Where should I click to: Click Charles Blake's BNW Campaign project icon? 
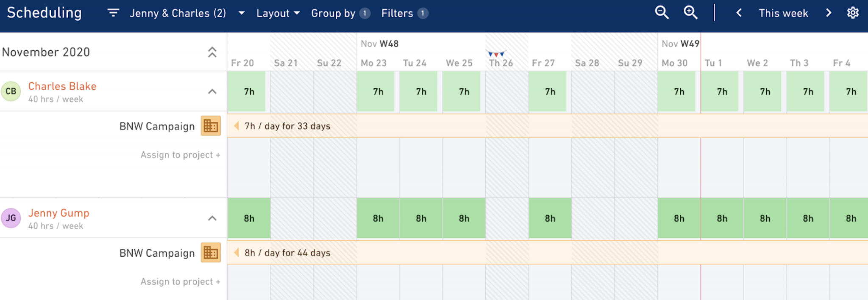coord(211,126)
